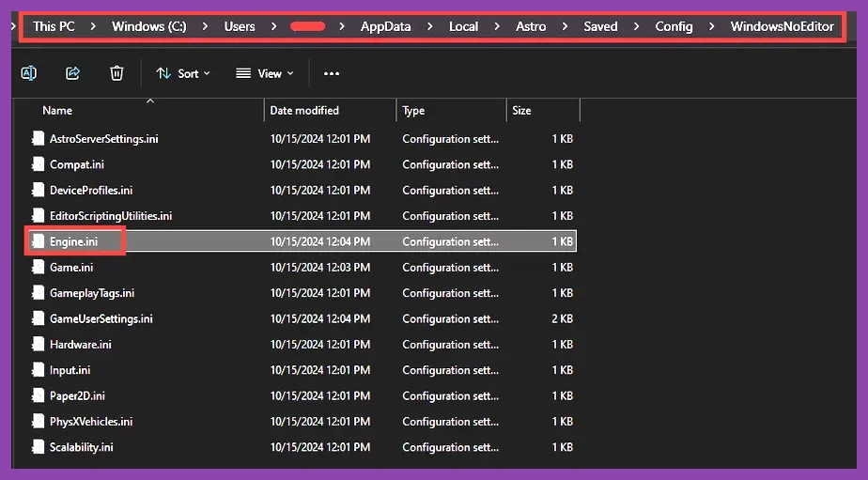Screen dimensions: 868x480
Task: Expand chevron after AppData
Action: coord(429,26)
